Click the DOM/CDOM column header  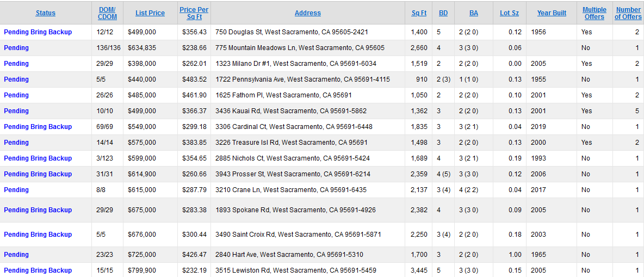(x=108, y=13)
